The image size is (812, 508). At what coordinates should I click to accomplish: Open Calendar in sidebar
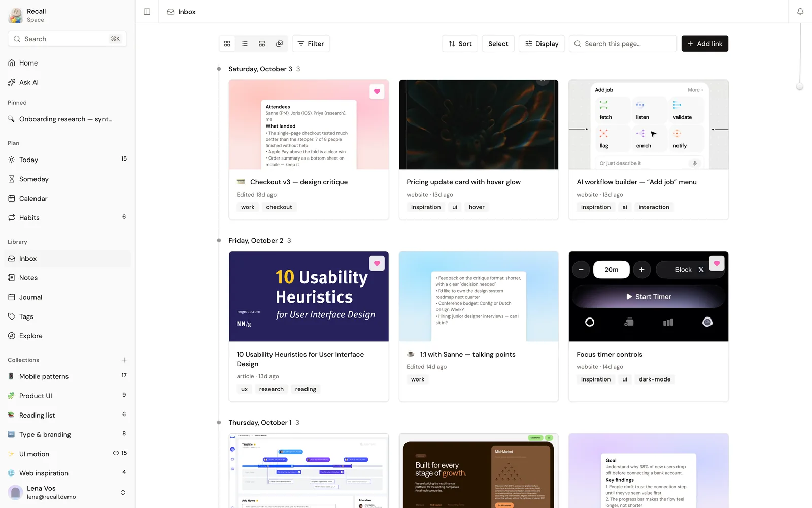tap(67, 198)
